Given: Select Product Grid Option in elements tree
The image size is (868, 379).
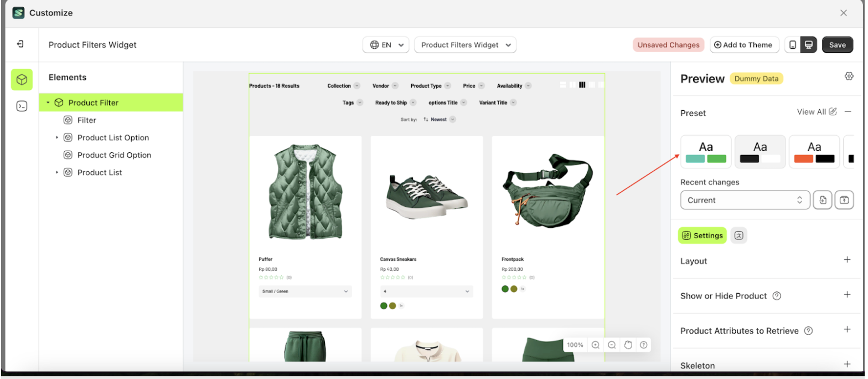Looking at the screenshot, I should tap(114, 155).
